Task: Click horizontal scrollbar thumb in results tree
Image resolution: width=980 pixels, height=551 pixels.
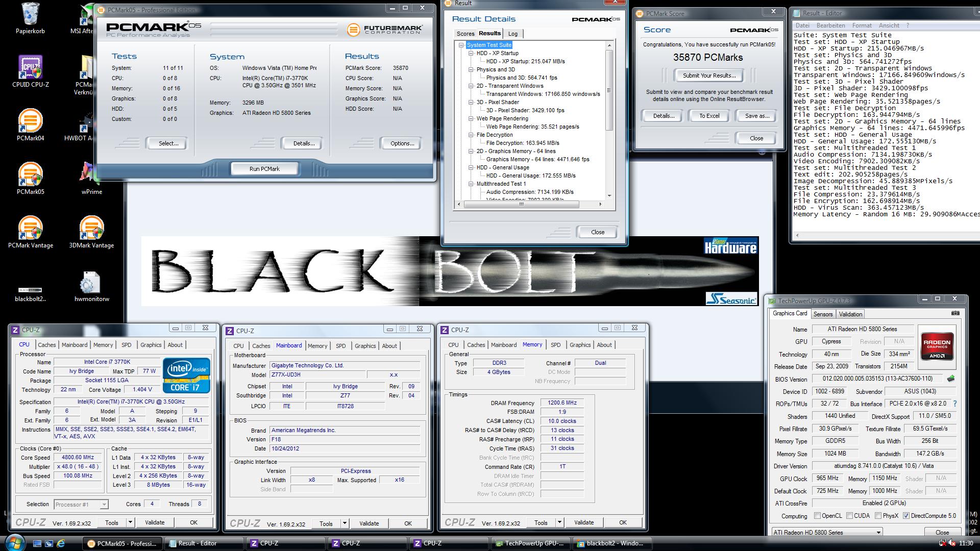Action: click(521, 204)
